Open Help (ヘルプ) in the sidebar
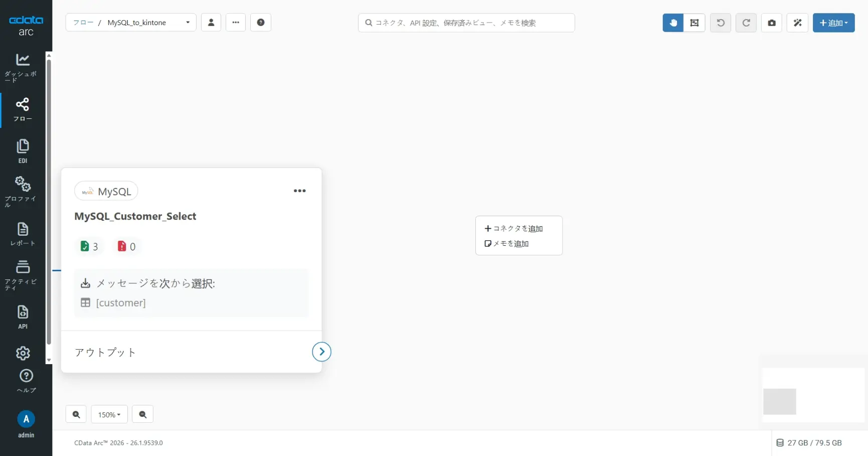The height and width of the screenshot is (456, 868). [x=26, y=381]
